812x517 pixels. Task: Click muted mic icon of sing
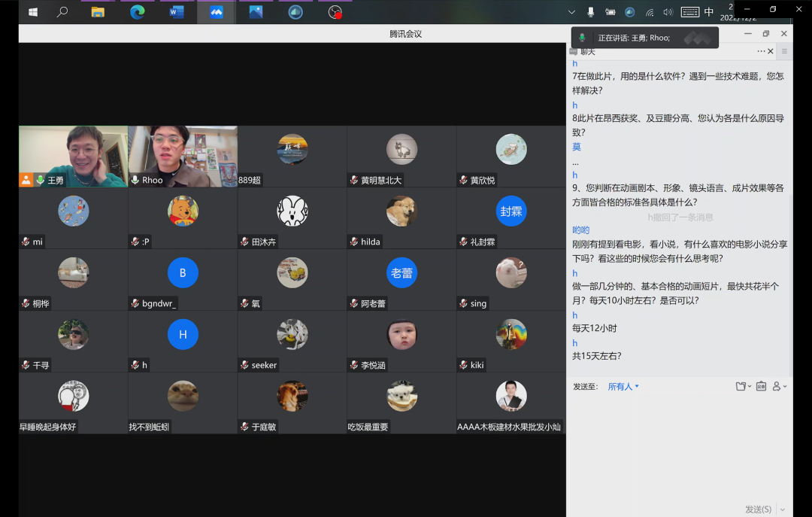tap(463, 303)
